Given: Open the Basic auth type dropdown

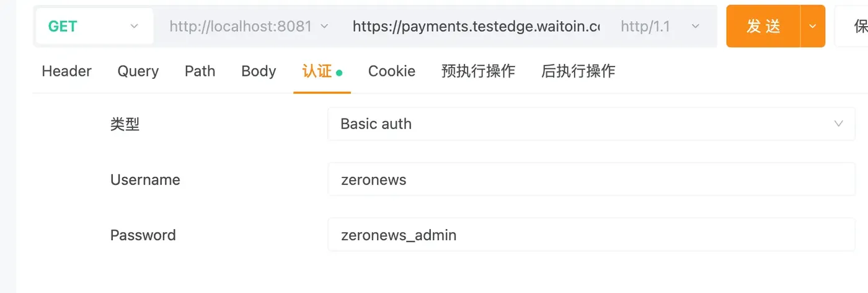Looking at the screenshot, I should [x=591, y=124].
